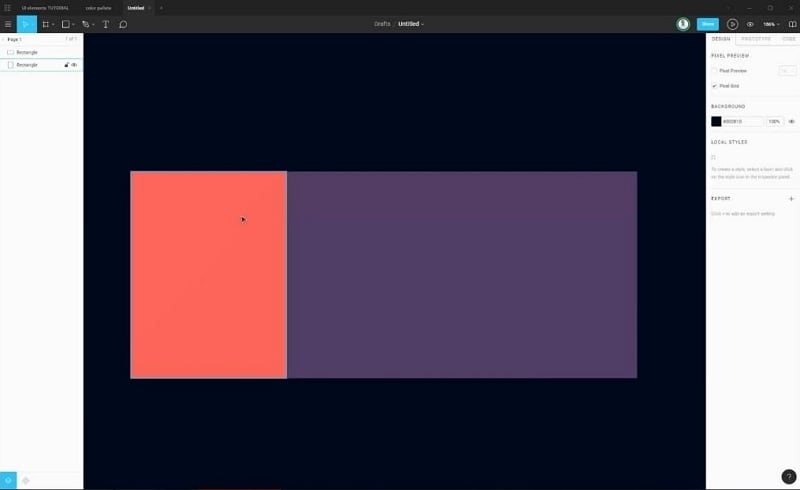
Task: Select the Text tool
Action: point(106,24)
